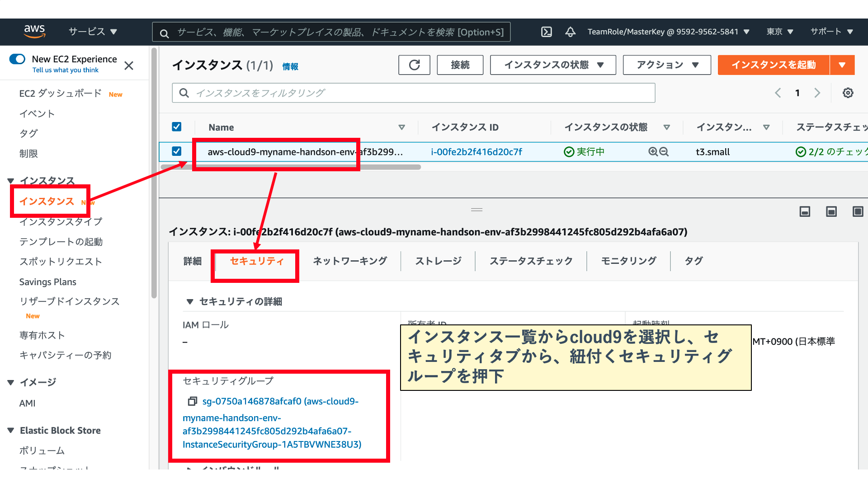The height and width of the screenshot is (488, 868).
Task: Focus the top AWS services search field
Action: pos(331,32)
